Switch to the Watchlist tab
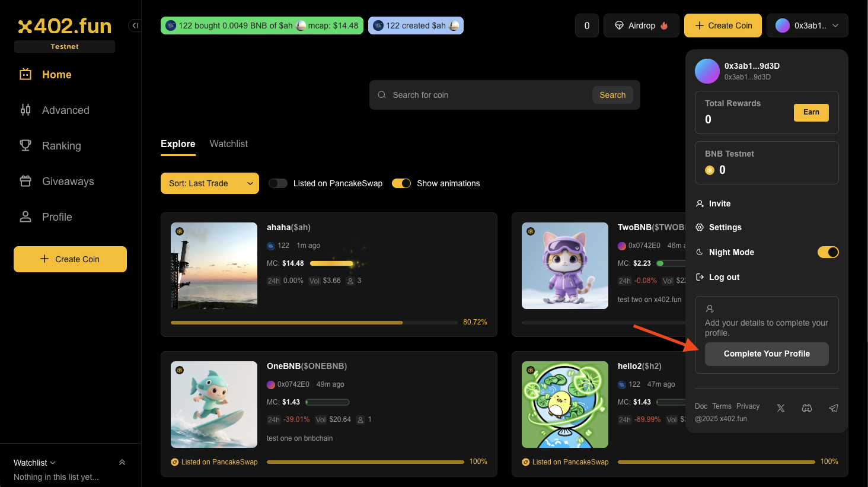Image resolution: width=868 pixels, height=487 pixels. pyautogui.click(x=228, y=144)
